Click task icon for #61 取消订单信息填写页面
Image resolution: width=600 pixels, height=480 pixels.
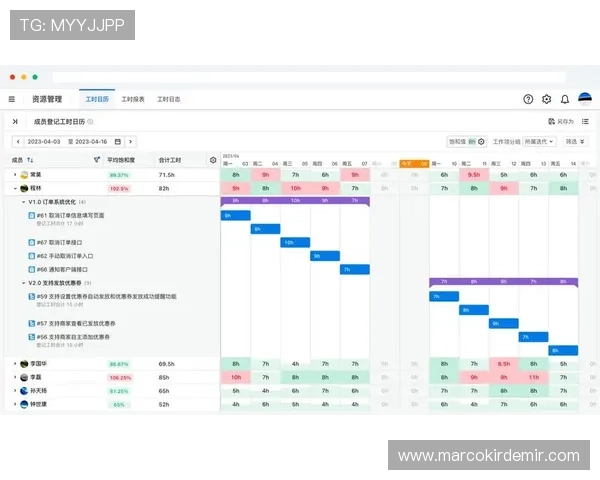pos(32,216)
